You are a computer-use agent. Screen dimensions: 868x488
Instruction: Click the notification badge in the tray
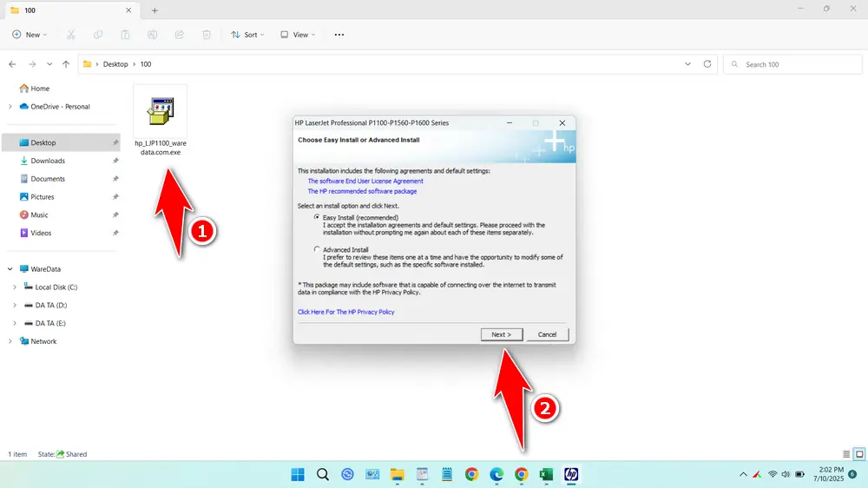coord(853,474)
